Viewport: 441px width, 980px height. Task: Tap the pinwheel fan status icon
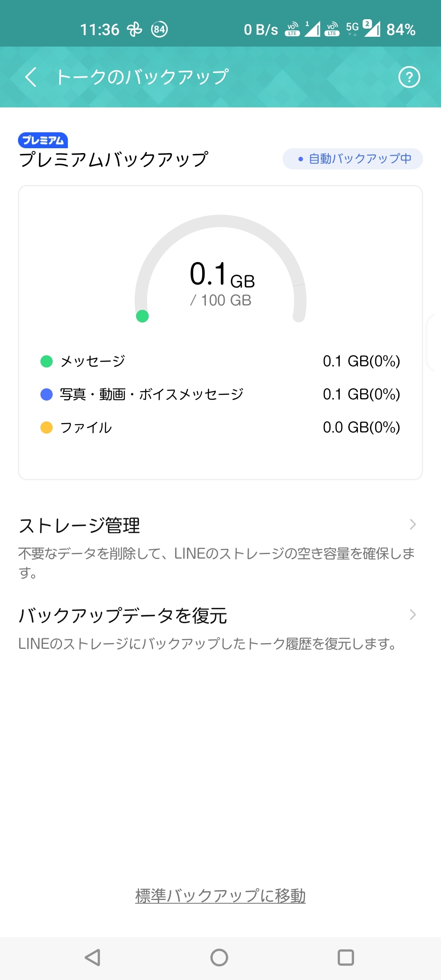tap(134, 29)
